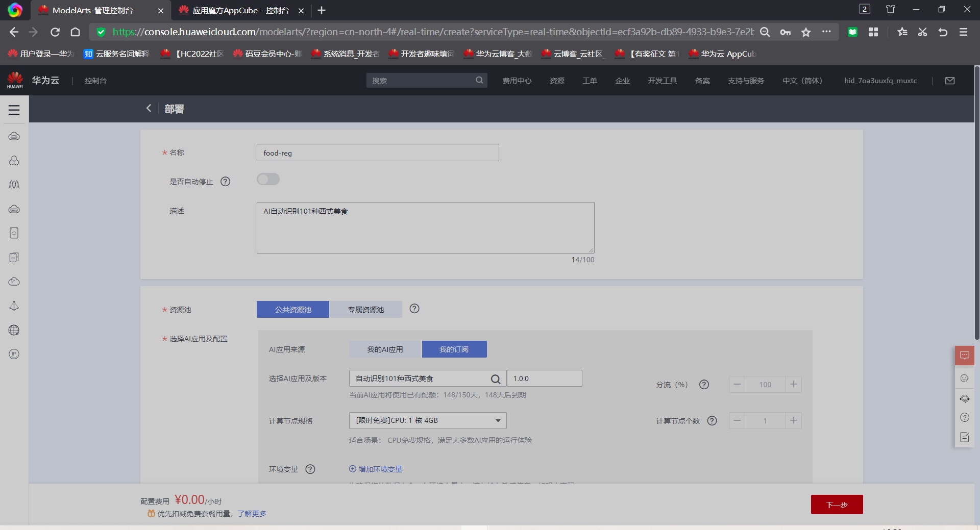Screen dimensions: 980x530
Task: Click the IP icon in left sidebar
Action: 14,354
